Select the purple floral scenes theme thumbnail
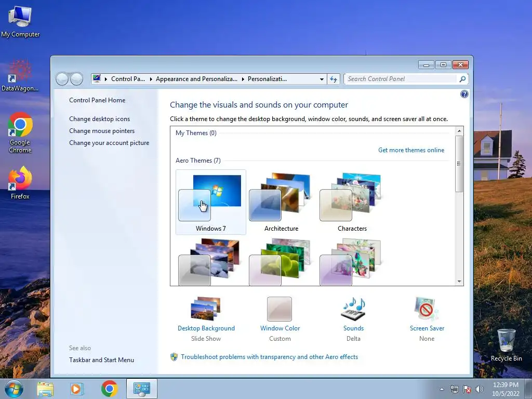 351,262
